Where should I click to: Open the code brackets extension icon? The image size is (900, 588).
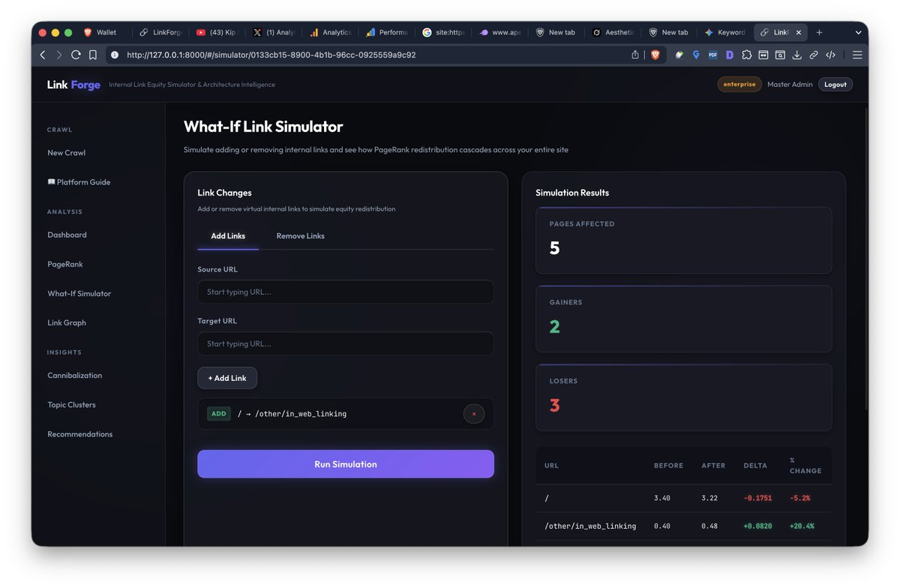pos(830,55)
